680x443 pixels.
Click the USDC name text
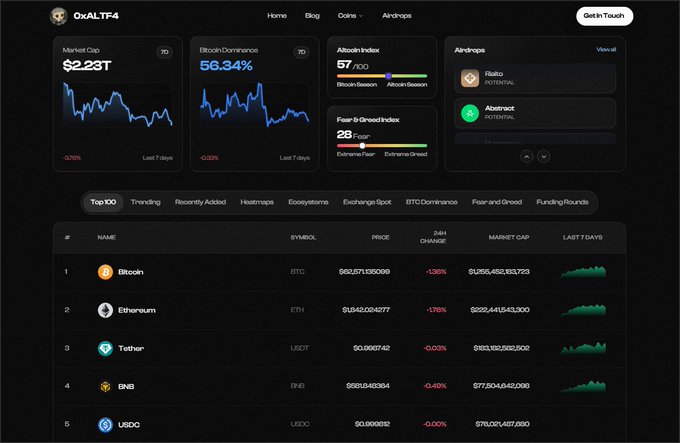pos(129,424)
